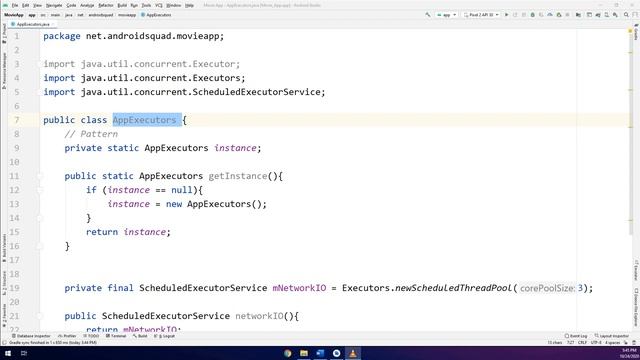Viewport: 640px width, 360px height.
Task: Open AVD Manager icon in toolbar
Action: (x=607, y=15)
